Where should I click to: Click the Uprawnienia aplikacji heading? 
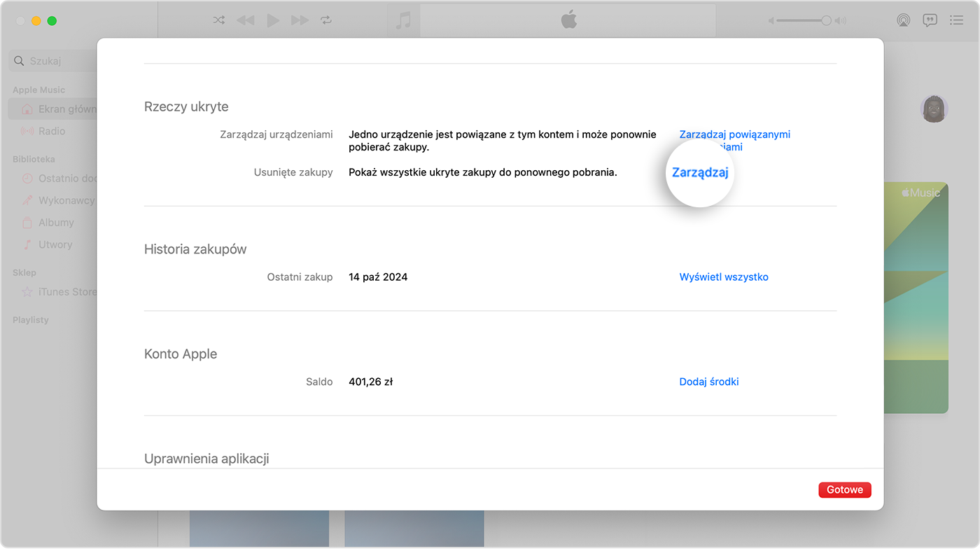coord(206,459)
